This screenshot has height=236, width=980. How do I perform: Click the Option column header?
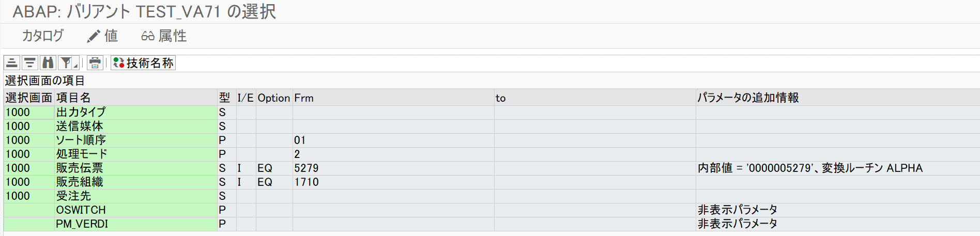click(273, 98)
